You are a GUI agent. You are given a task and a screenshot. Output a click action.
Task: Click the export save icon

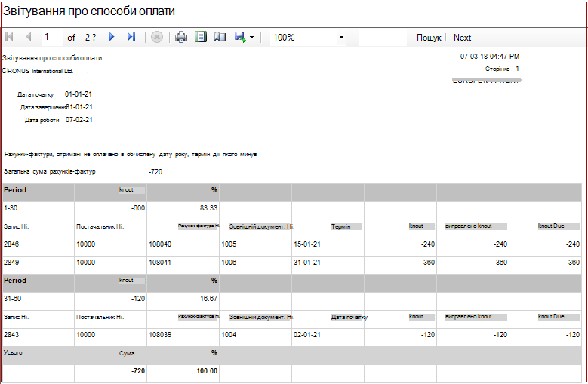click(240, 37)
